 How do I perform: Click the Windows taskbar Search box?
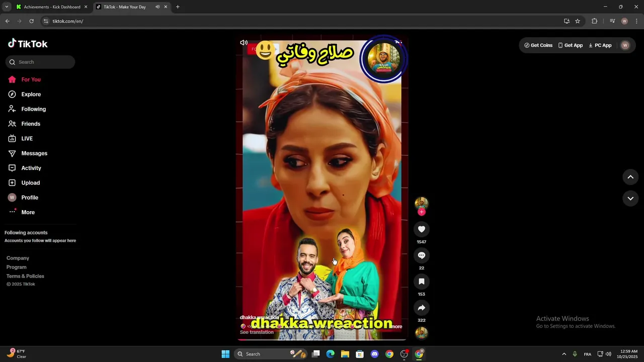click(271, 354)
